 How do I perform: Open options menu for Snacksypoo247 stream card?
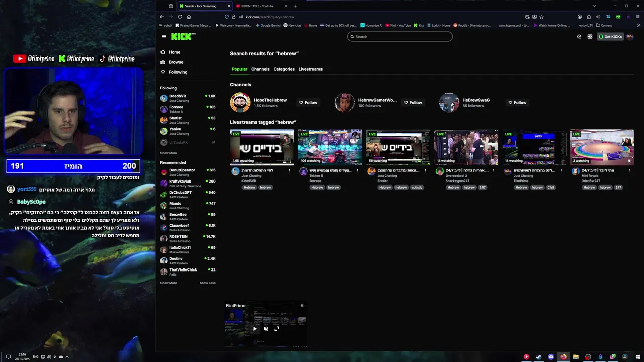click(x=494, y=170)
